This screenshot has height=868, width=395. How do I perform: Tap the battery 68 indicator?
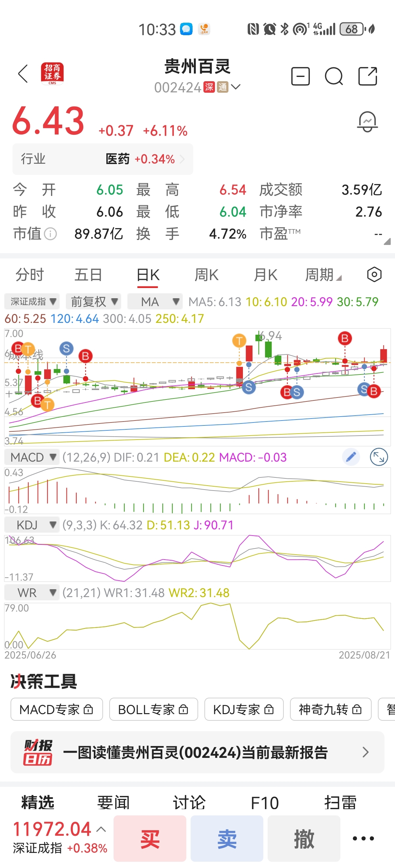tap(352, 29)
